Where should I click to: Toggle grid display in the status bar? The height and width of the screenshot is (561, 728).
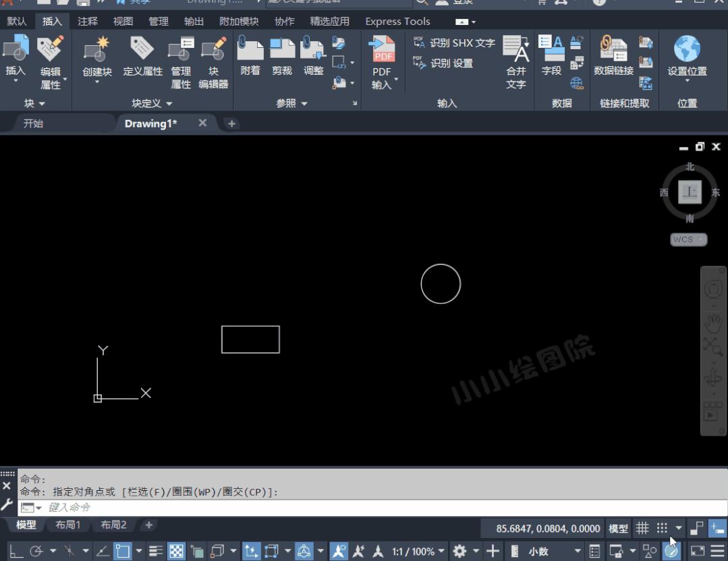pyautogui.click(x=641, y=527)
